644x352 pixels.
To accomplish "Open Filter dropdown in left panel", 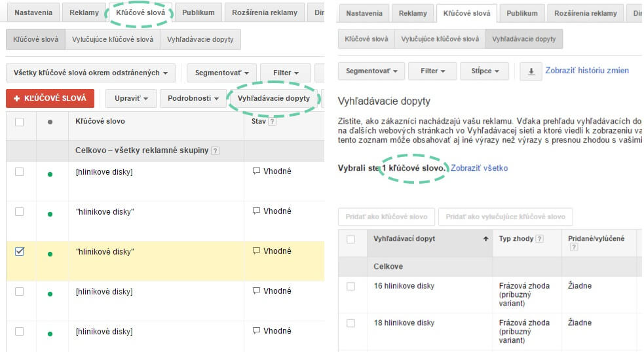I will click(x=286, y=73).
